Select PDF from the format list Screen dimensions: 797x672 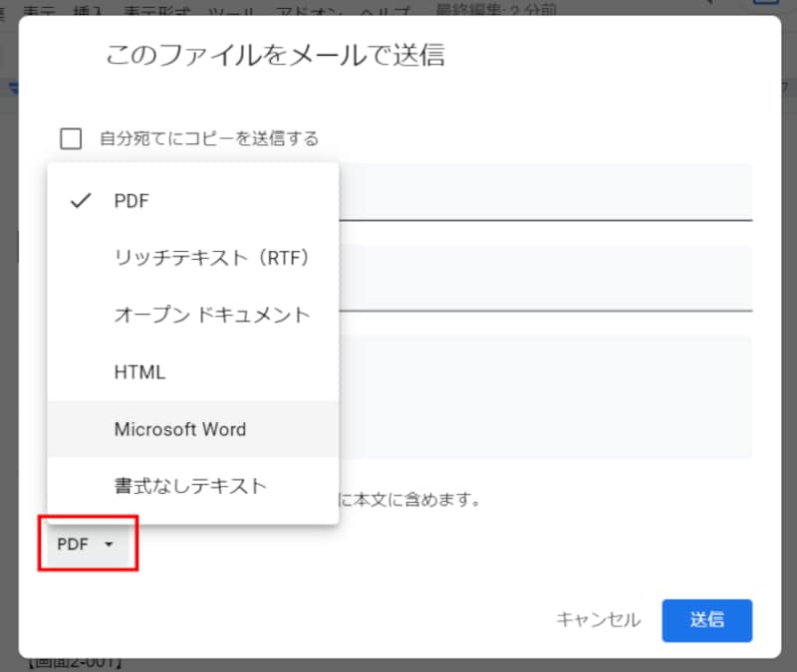click(133, 201)
